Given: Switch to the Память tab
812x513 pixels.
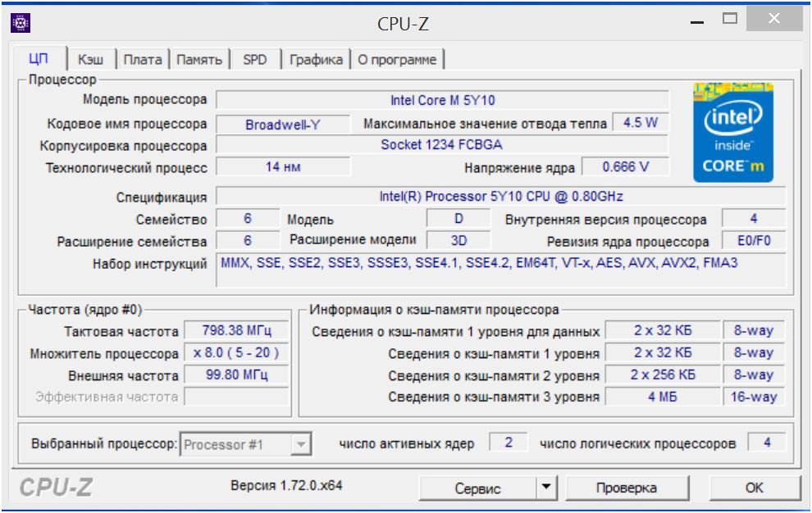Looking at the screenshot, I should (198, 59).
